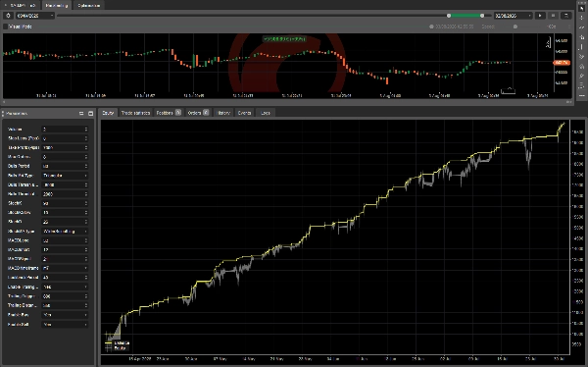Open the Events tab
588x367 pixels.
pos(244,113)
